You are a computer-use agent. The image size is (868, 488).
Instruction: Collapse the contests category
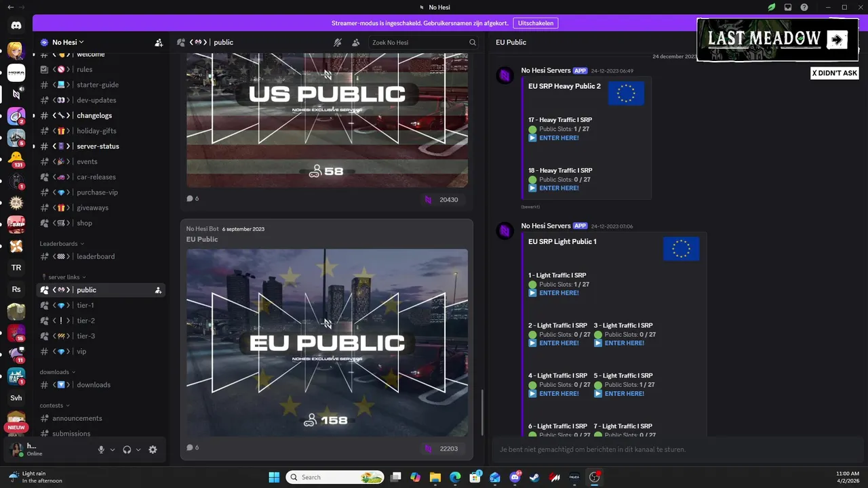pos(55,405)
